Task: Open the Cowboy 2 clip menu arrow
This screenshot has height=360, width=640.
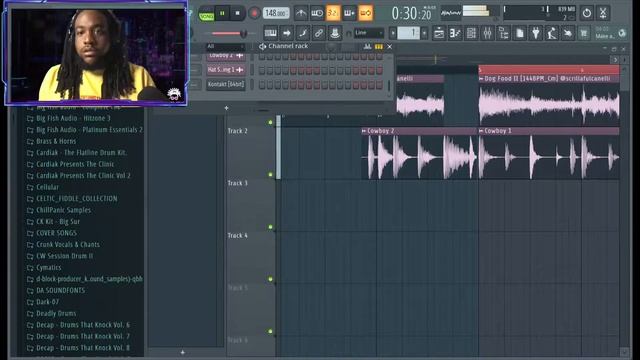Action: [x=364, y=131]
